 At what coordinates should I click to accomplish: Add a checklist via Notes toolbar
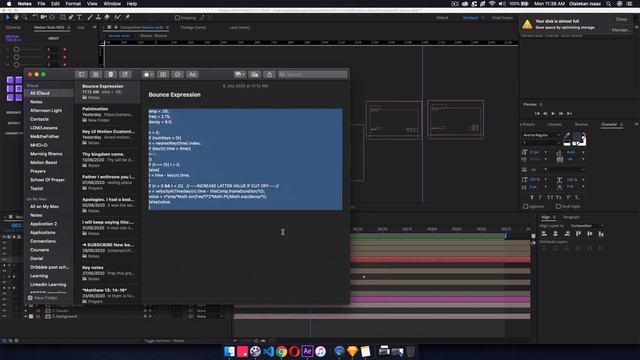pyautogui.click(x=178, y=74)
